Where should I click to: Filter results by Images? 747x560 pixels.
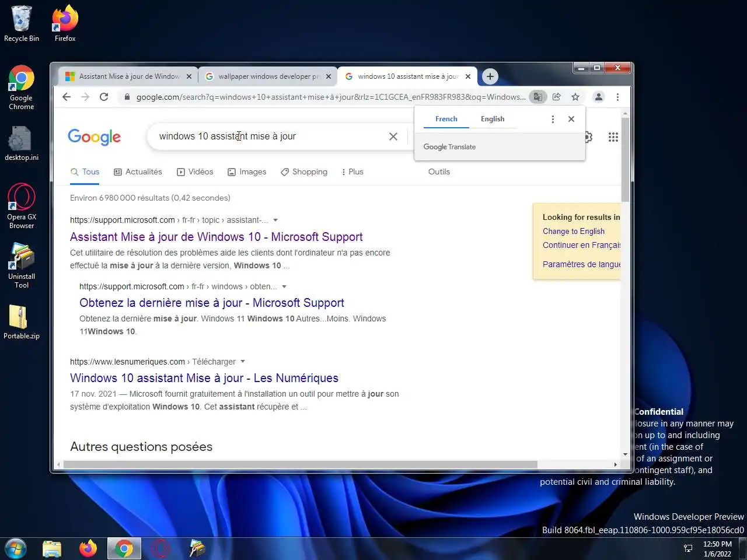pyautogui.click(x=247, y=172)
